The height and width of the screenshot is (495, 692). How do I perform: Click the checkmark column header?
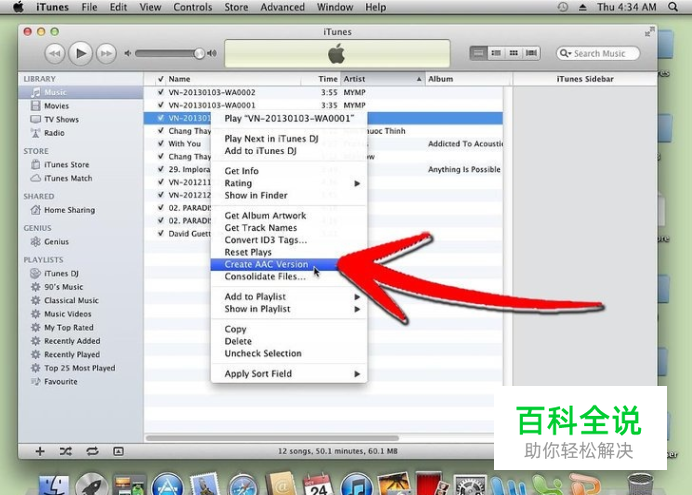click(161, 79)
